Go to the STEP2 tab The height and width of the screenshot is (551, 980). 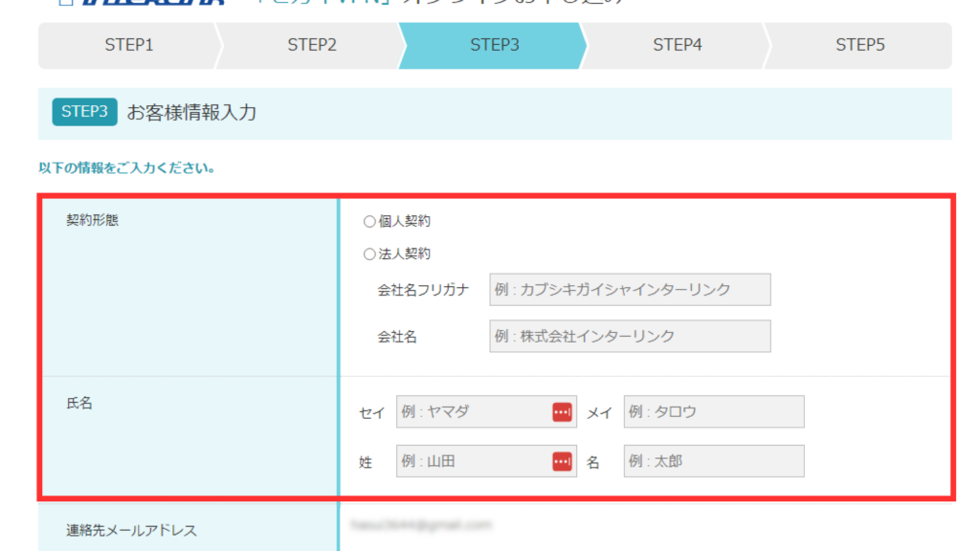coord(312,46)
